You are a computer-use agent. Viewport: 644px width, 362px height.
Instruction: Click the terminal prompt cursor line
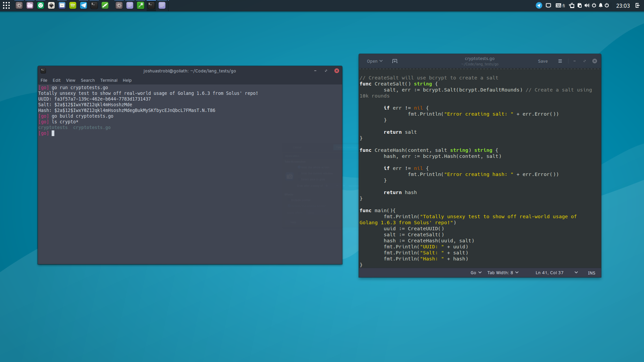click(53, 133)
